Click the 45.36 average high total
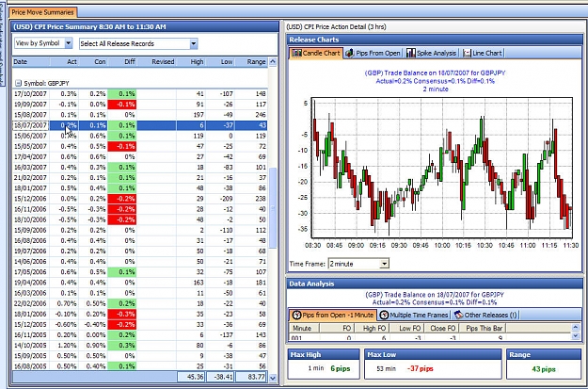Image resolution: width=588 pixels, height=389 pixels. 191,377
